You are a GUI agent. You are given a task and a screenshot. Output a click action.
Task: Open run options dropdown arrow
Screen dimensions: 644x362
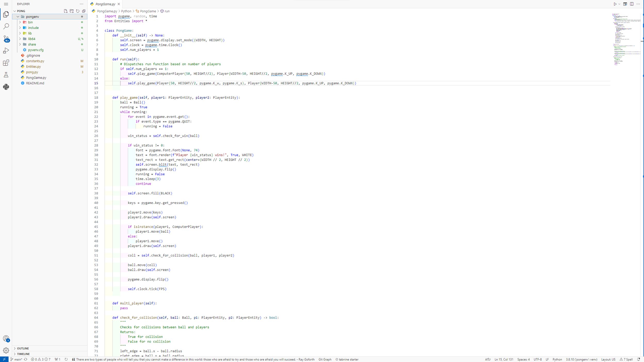point(619,4)
